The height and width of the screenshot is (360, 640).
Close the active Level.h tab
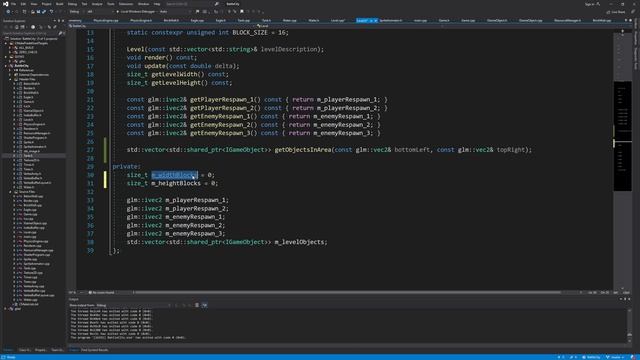(x=376, y=20)
